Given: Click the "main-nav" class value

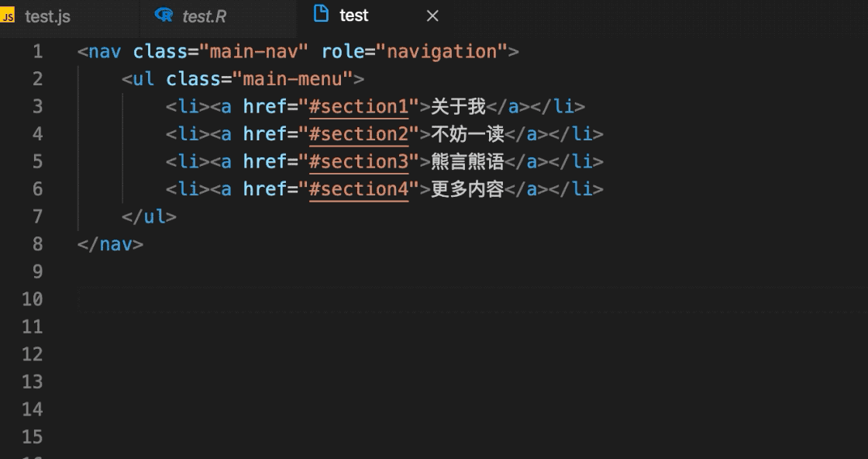Looking at the screenshot, I should [254, 52].
